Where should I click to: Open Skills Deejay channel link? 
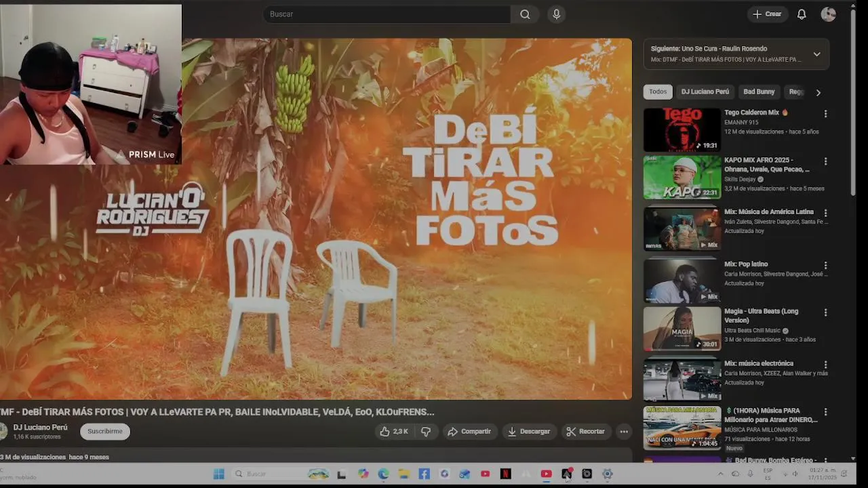click(740, 179)
